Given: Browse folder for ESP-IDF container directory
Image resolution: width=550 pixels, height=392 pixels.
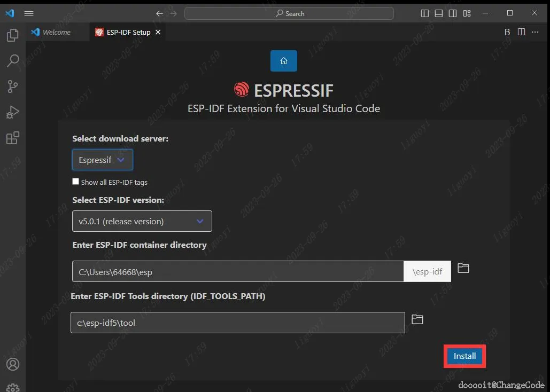Looking at the screenshot, I should [x=463, y=268].
